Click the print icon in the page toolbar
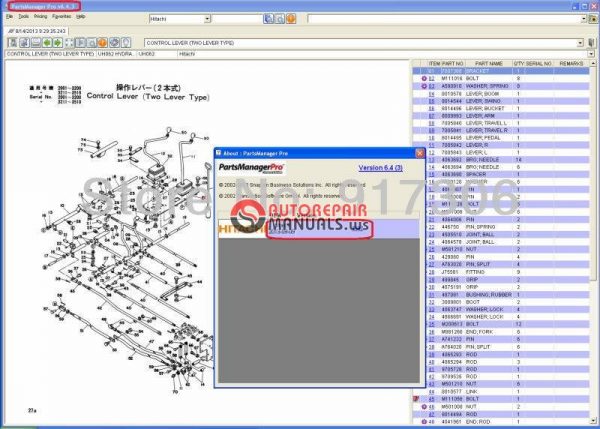Screen dimensions: 600x429 click(x=36, y=42)
